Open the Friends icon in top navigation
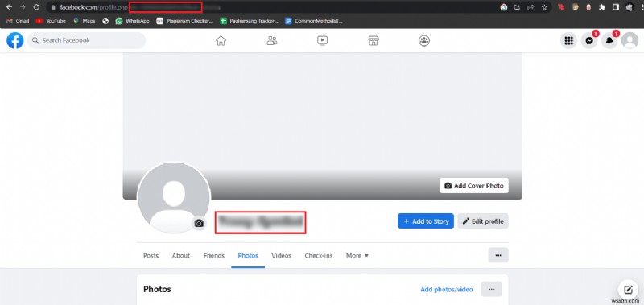This screenshot has width=644, height=305. point(272,40)
